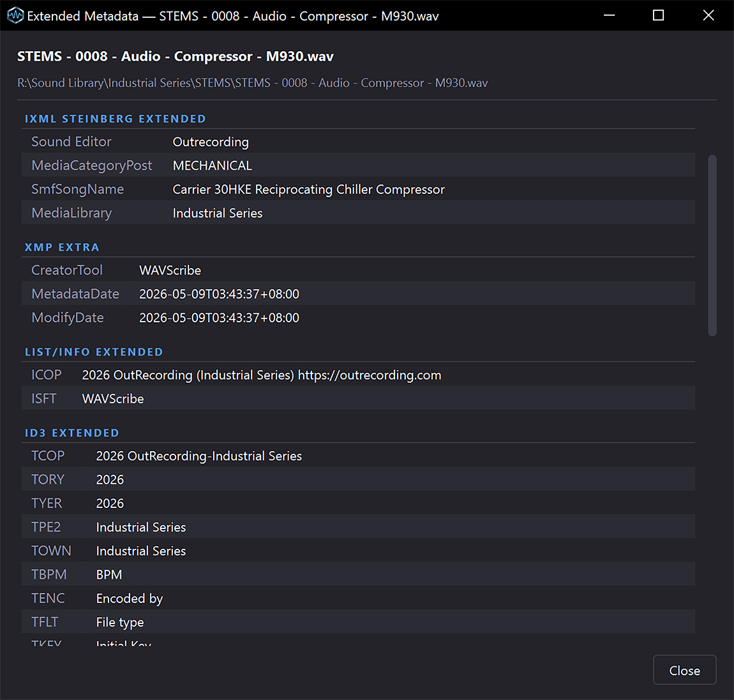Click the TORY field label
Viewport: 734px width, 700px height.
coord(48,480)
